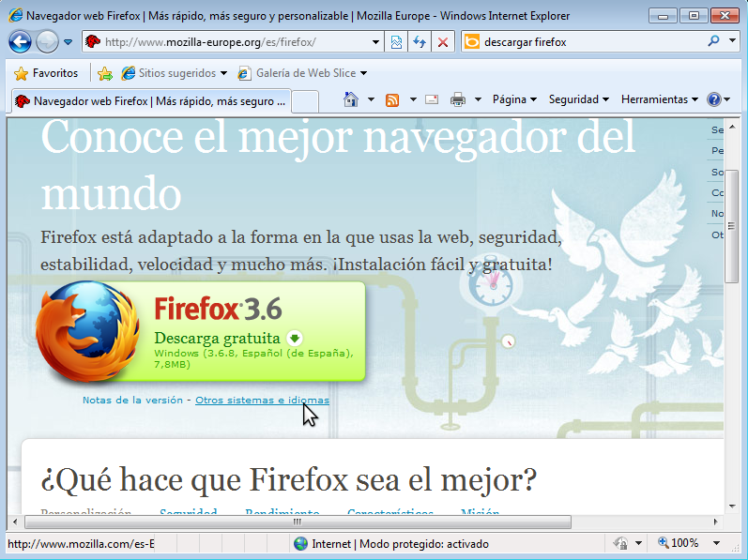Open the search provider options dropdown
The width and height of the screenshot is (748, 560).
click(732, 41)
